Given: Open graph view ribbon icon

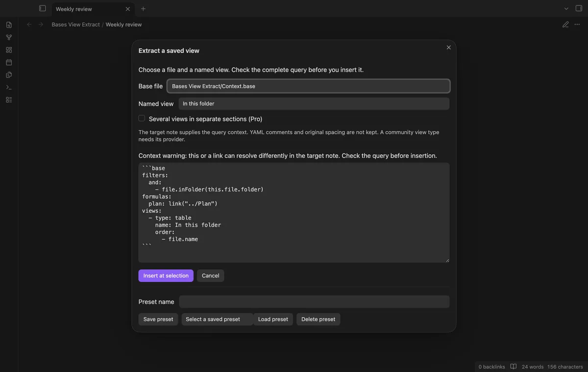Looking at the screenshot, I should pyautogui.click(x=9, y=37).
